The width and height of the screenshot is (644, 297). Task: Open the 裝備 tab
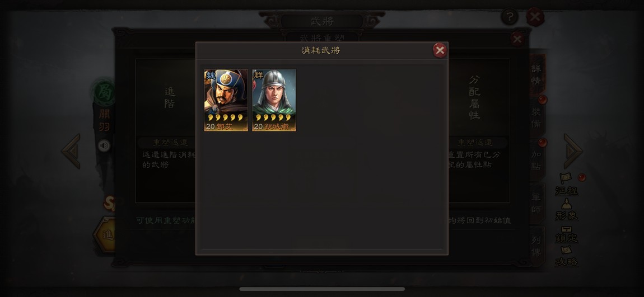537,117
